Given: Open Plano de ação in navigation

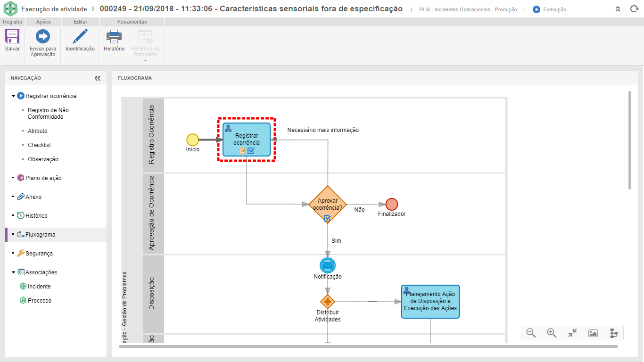Looking at the screenshot, I should (x=43, y=178).
